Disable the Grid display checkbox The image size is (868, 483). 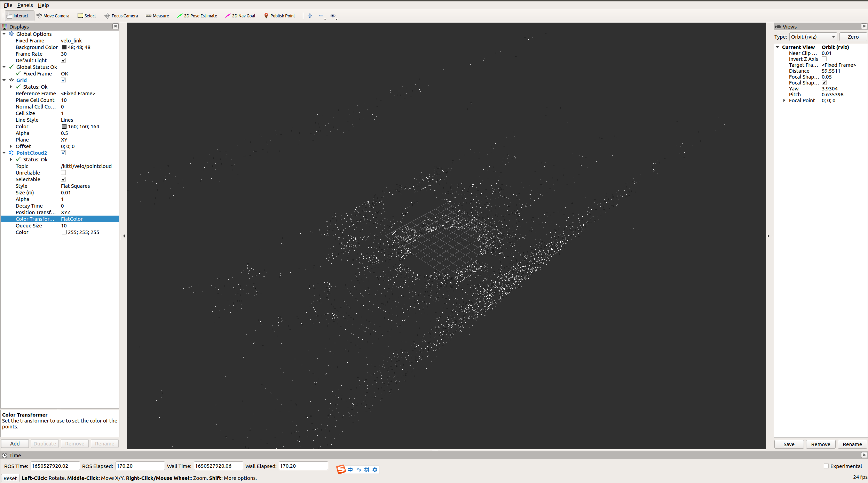(63, 80)
